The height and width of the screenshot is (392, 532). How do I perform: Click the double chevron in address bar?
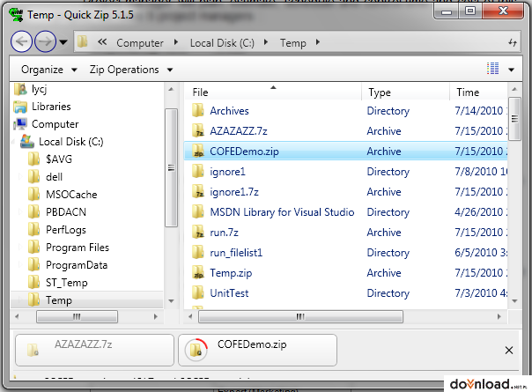tap(102, 41)
